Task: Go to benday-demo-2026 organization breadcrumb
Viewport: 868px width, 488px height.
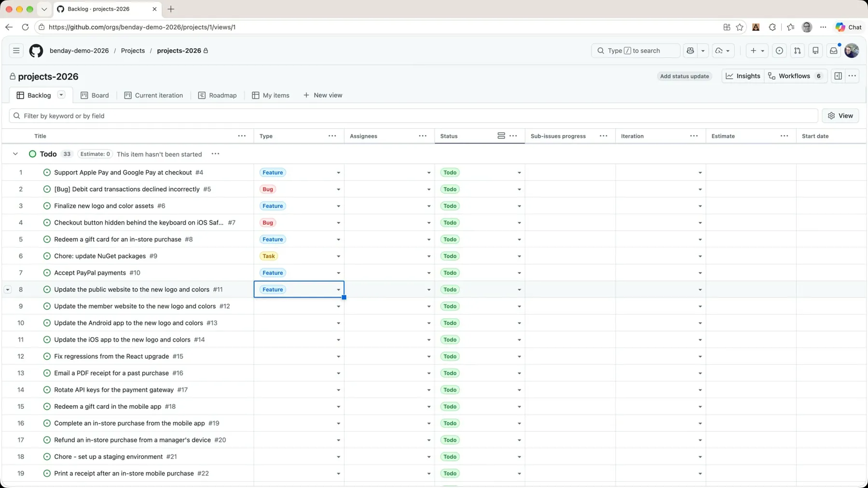Action: (x=79, y=51)
